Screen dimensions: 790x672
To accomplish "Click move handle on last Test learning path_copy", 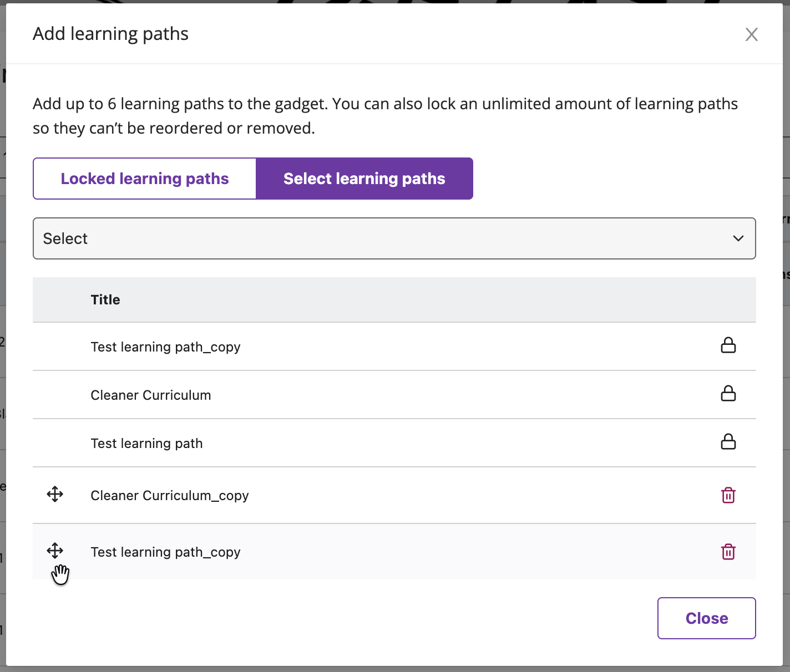I will 55,551.
